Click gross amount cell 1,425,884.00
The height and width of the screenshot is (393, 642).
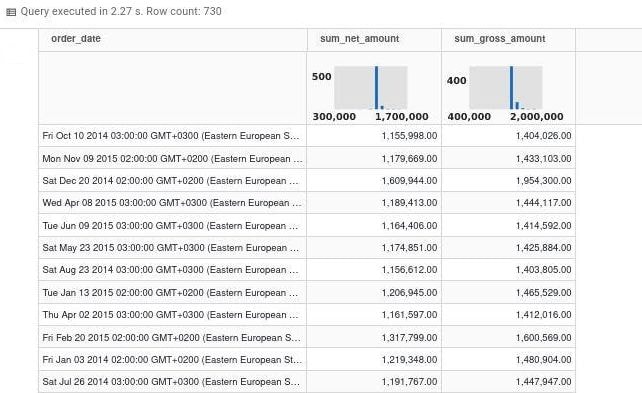pos(509,248)
